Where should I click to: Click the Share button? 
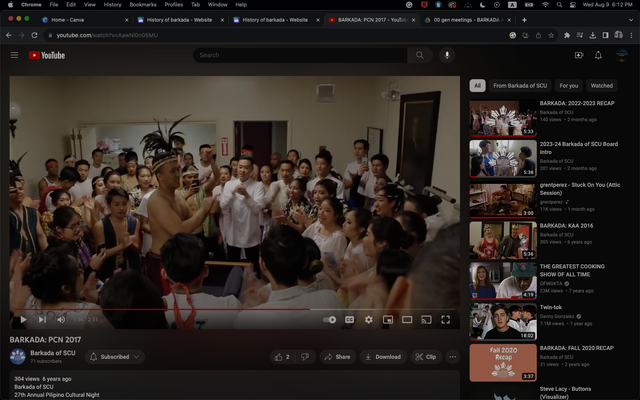click(x=337, y=357)
